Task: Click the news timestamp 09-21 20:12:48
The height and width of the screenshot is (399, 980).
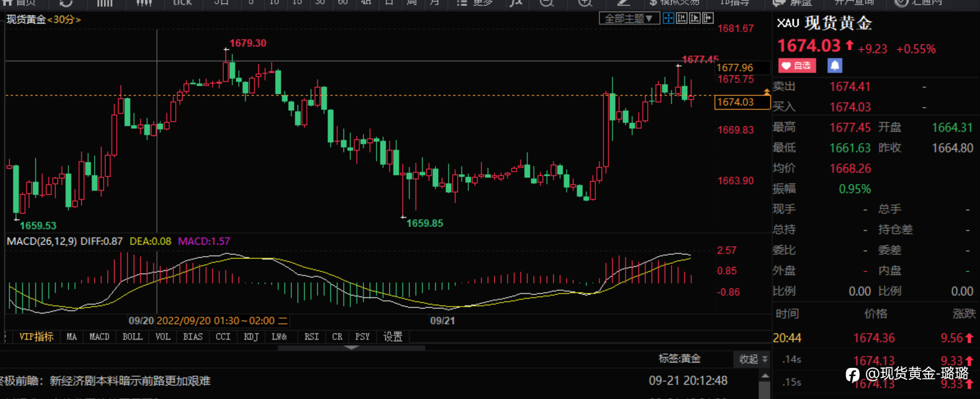Action: [x=688, y=380]
